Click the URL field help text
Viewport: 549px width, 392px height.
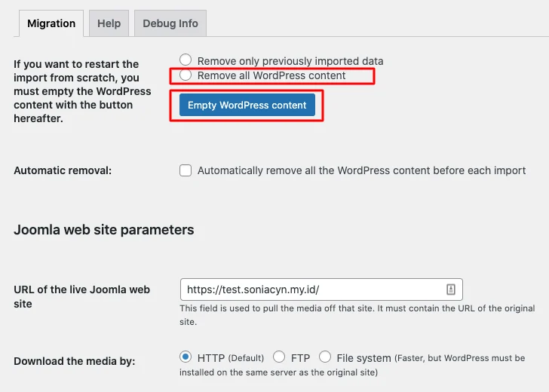[357, 315]
